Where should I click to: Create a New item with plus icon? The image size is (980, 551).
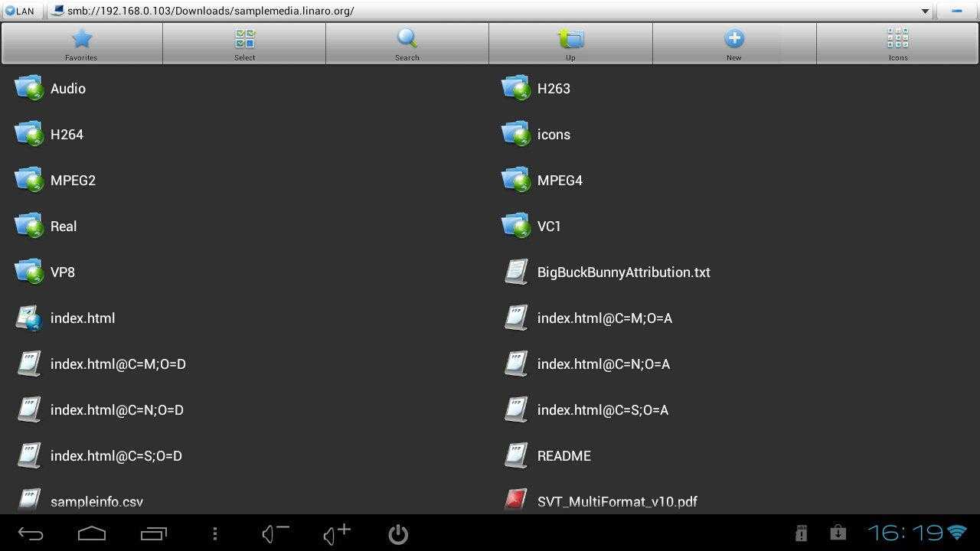click(x=733, y=43)
